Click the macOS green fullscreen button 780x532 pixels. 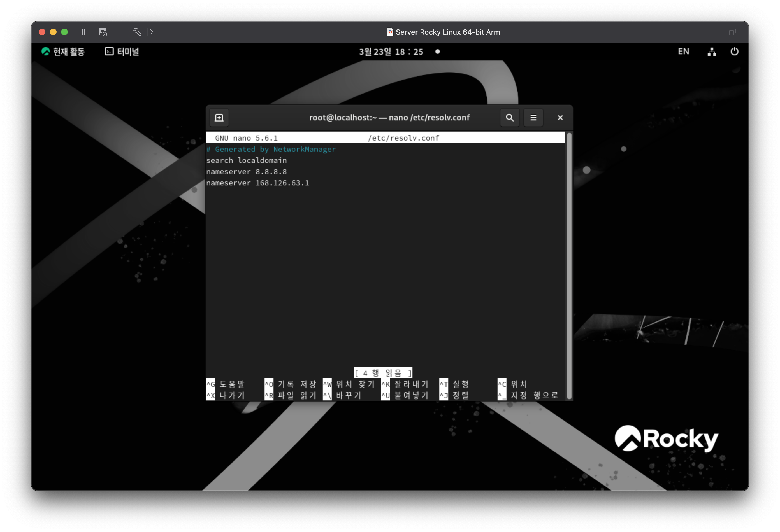64,32
